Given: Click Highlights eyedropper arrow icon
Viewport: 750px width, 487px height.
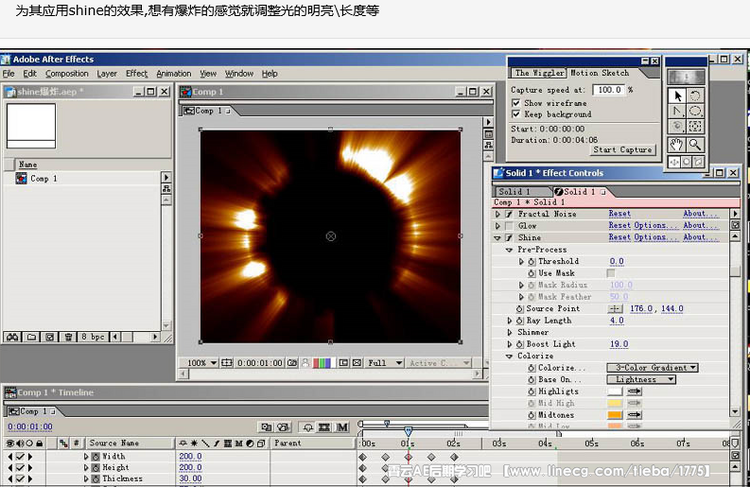Looking at the screenshot, I should coord(634,391).
